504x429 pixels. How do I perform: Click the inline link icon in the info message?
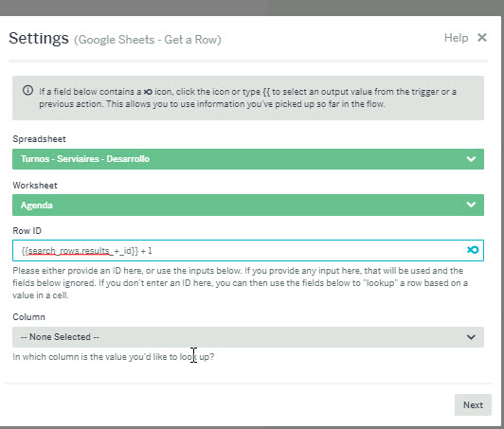click(x=148, y=92)
